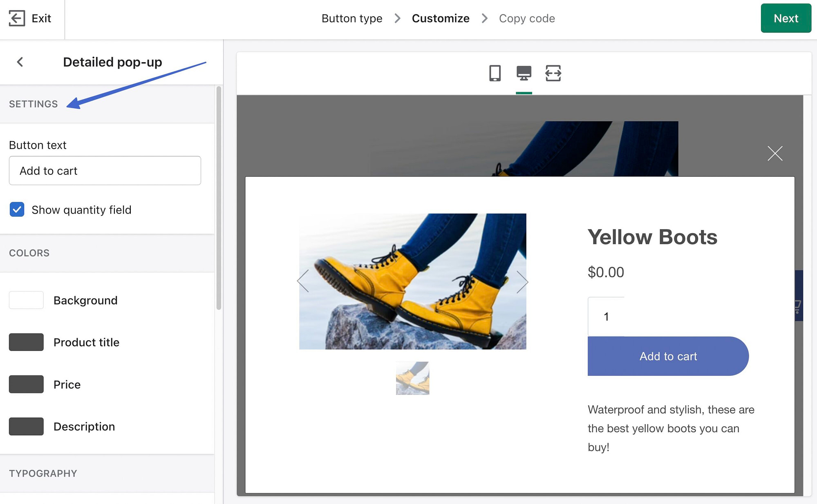Select the Customize step in breadcrumb
This screenshot has width=817, height=504.
click(x=441, y=18)
